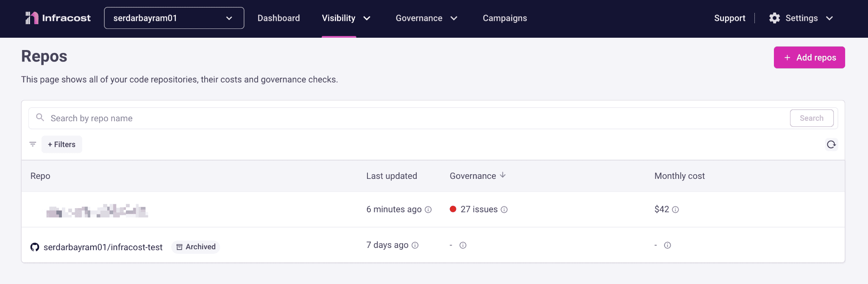Show info for 6 minutes ago
This screenshot has height=284, width=868.
tap(428, 209)
